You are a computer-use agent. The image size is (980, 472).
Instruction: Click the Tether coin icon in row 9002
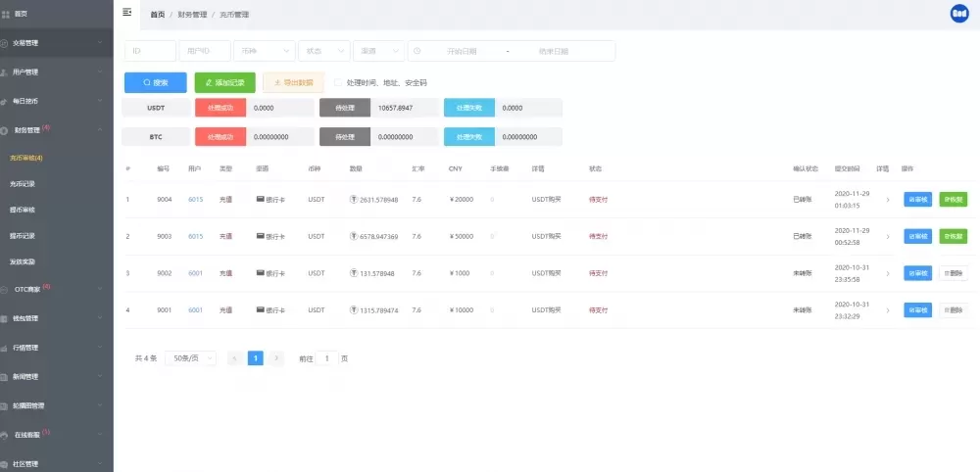tap(354, 273)
